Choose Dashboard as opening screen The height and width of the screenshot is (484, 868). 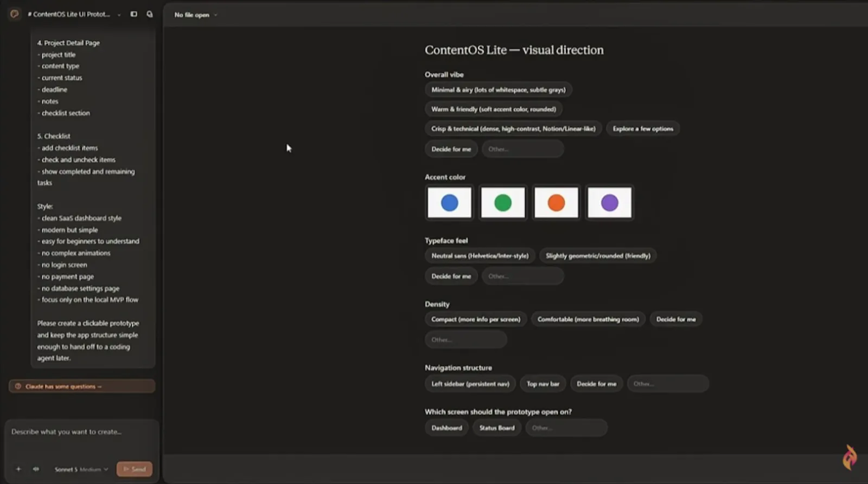tap(446, 428)
